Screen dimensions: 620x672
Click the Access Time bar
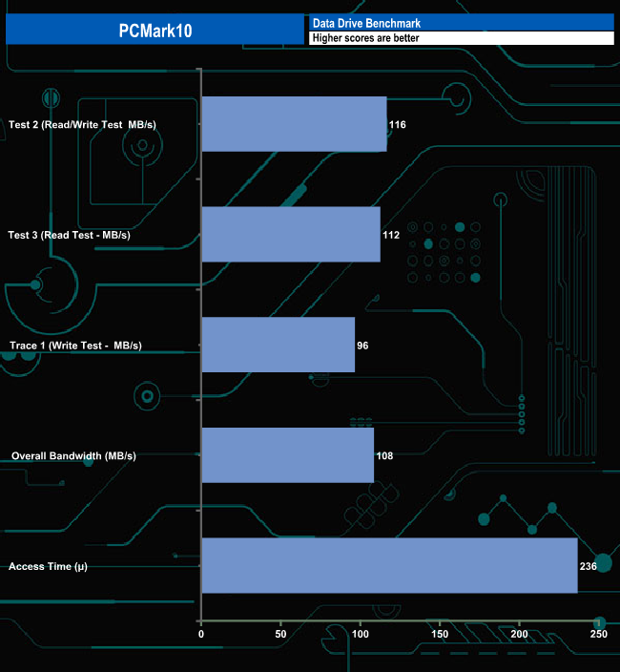(389, 566)
